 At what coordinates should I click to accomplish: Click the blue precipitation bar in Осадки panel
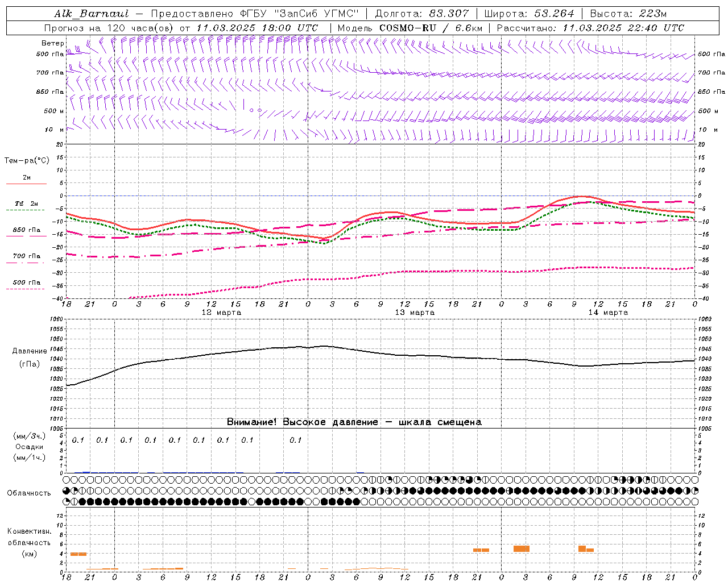click(x=86, y=472)
